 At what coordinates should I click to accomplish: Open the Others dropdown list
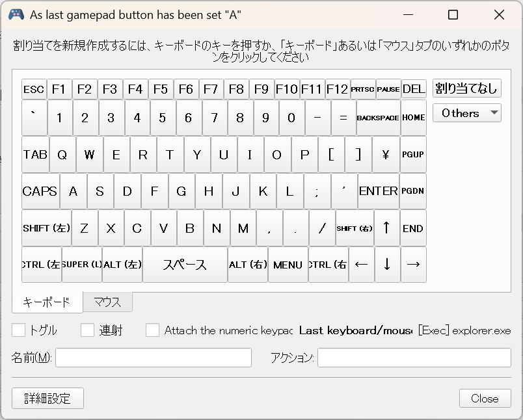(466, 113)
